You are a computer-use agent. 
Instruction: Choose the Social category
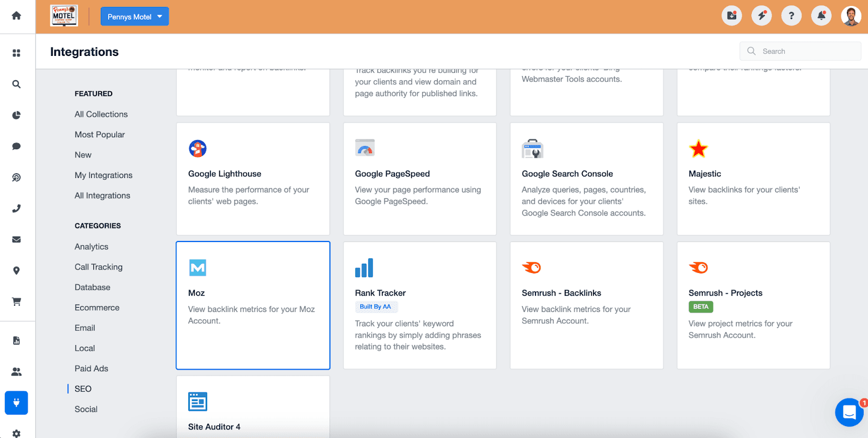coord(86,409)
